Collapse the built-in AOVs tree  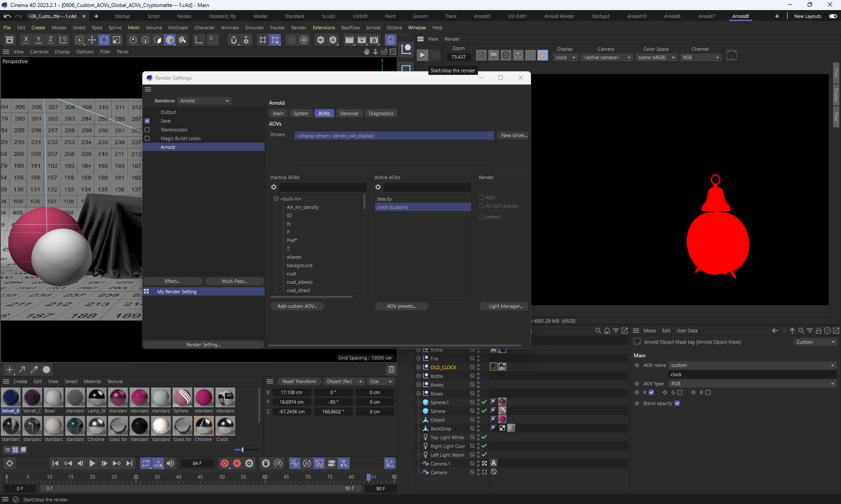276,199
